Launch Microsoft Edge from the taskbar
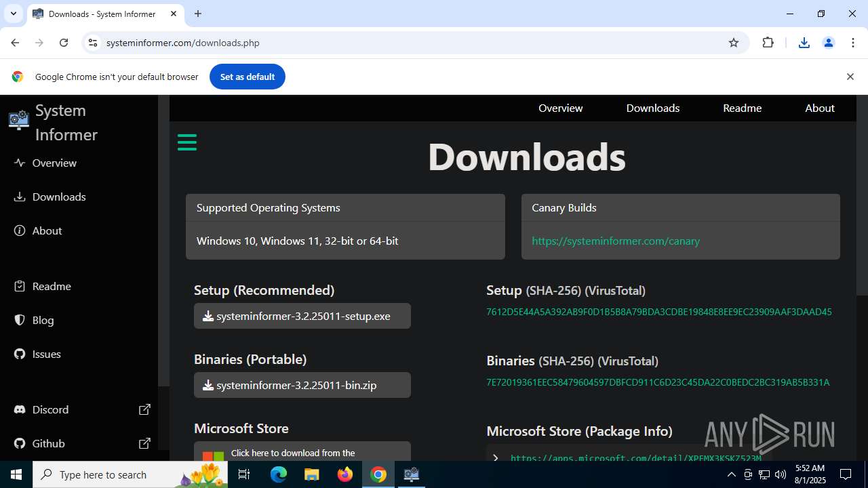868x488 pixels. [x=279, y=474]
